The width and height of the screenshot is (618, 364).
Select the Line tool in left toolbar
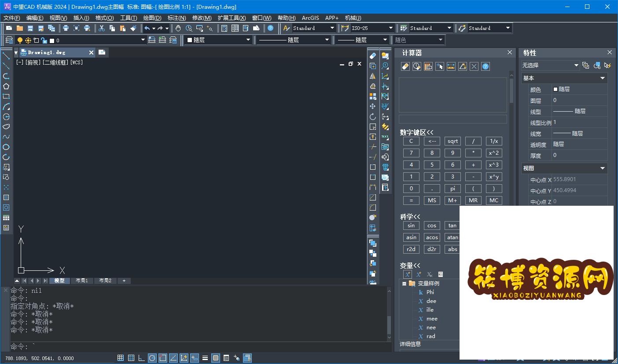6,55
